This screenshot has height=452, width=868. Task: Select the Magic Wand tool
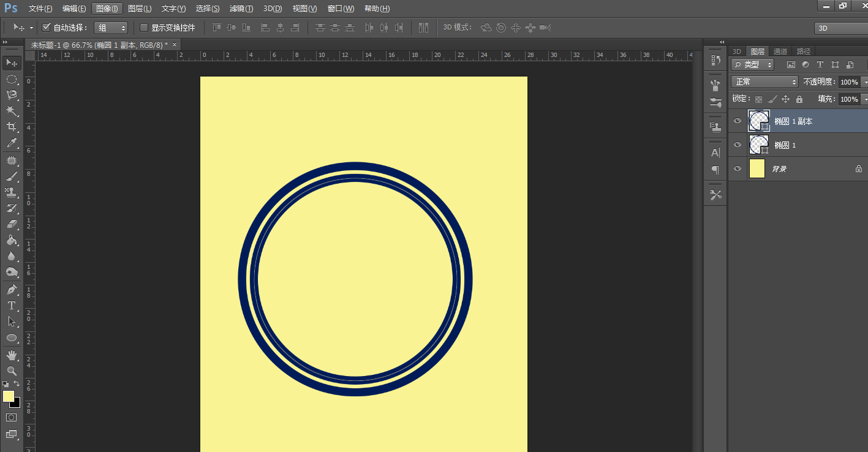coord(11,111)
